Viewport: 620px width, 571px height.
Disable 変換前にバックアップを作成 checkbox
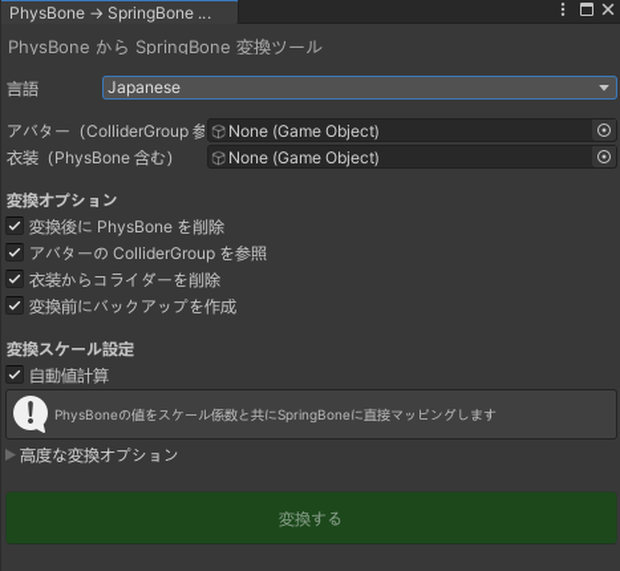(15, 306)
